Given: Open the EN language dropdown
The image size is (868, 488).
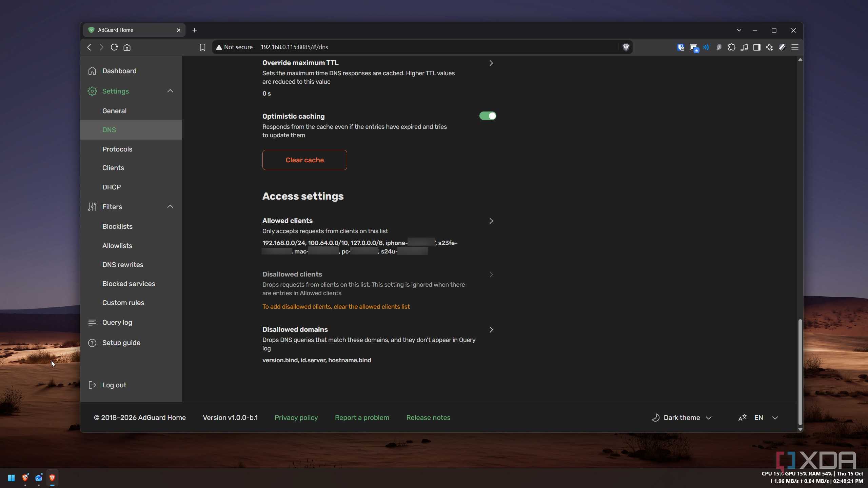Looking at the screenshot, I should (x=758, y=418).
